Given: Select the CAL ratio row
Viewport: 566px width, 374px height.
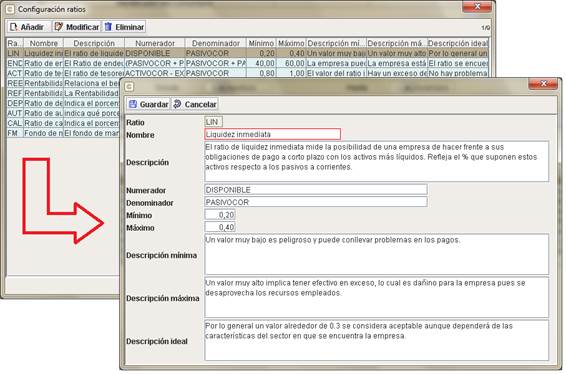Looking at the screenshot, I should (x=63, y=123).
